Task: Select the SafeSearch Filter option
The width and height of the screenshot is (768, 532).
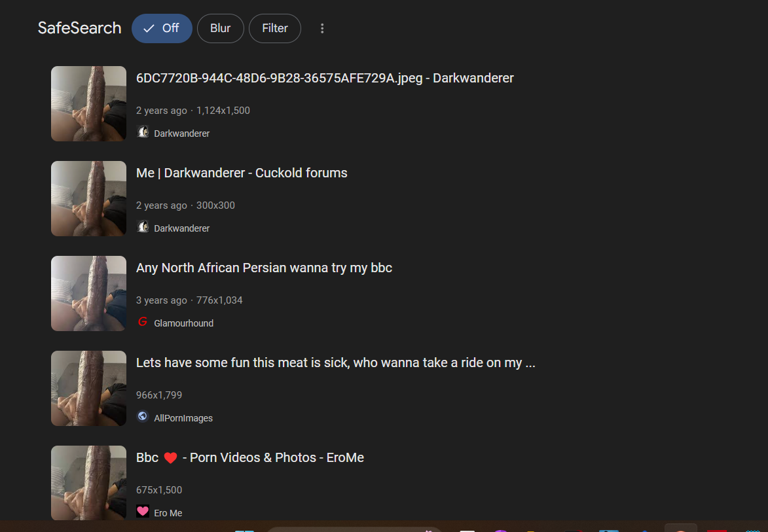Action: (275, 28)
